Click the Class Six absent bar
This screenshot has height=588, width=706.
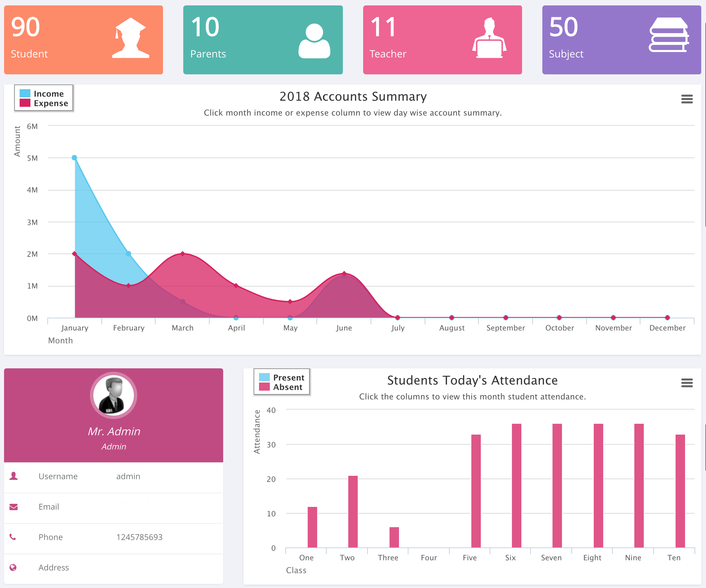[x=516, y=485]
